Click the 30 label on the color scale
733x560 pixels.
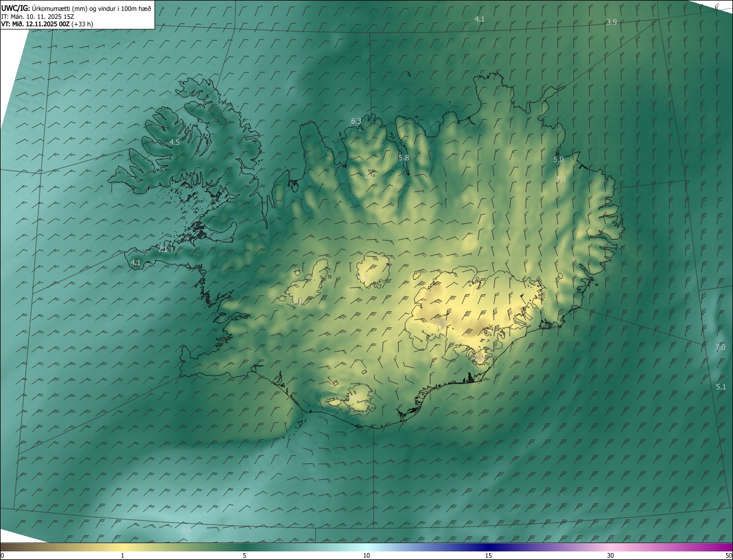pyautogui.click(x=610, y=555)
